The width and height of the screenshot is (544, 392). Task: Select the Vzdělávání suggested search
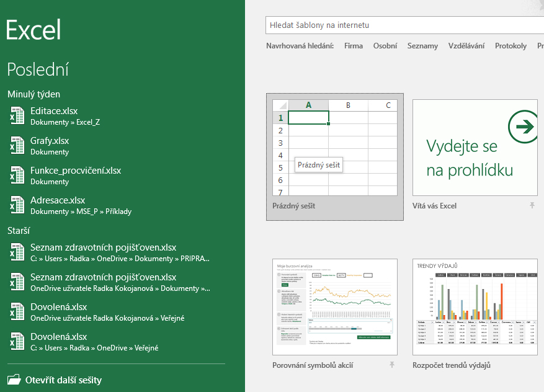(466, 46)
